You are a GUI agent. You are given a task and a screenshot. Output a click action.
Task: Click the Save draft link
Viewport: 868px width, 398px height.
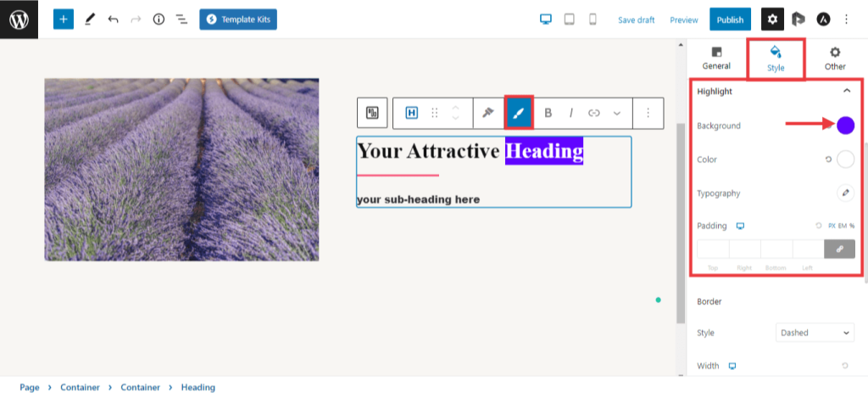[638, 20]
